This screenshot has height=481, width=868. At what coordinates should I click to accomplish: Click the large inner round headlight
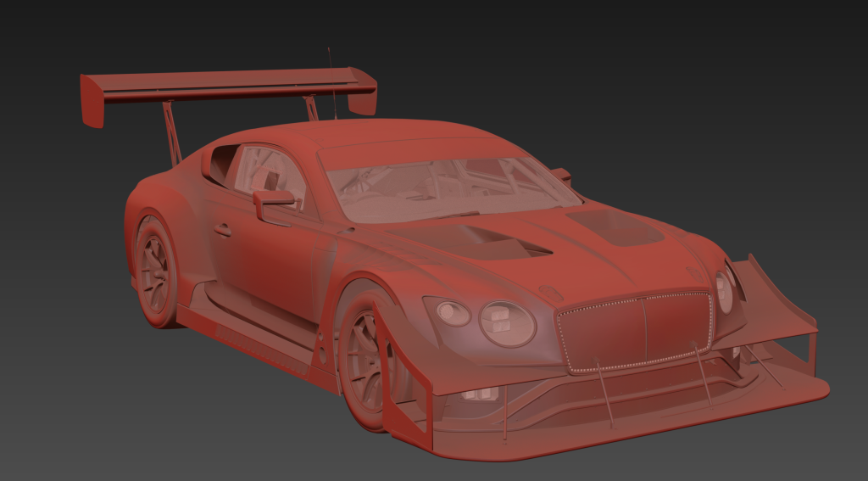coord(507,322)
